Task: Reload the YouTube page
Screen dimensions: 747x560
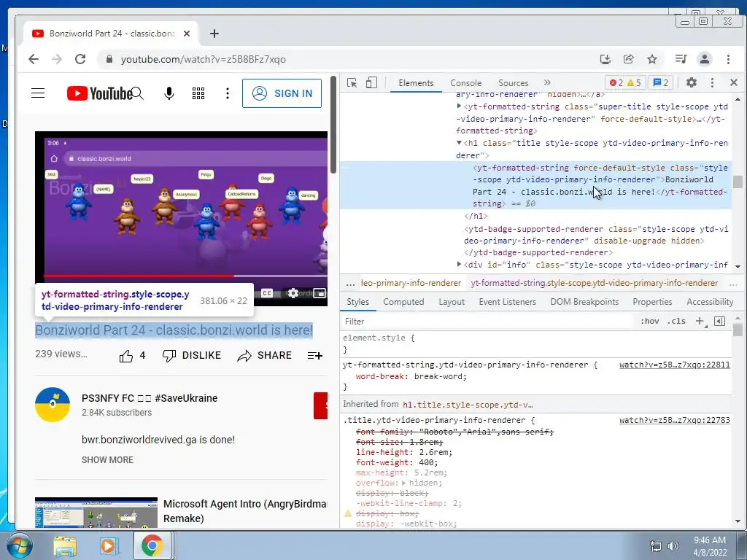Action: [x=80, y=59]
